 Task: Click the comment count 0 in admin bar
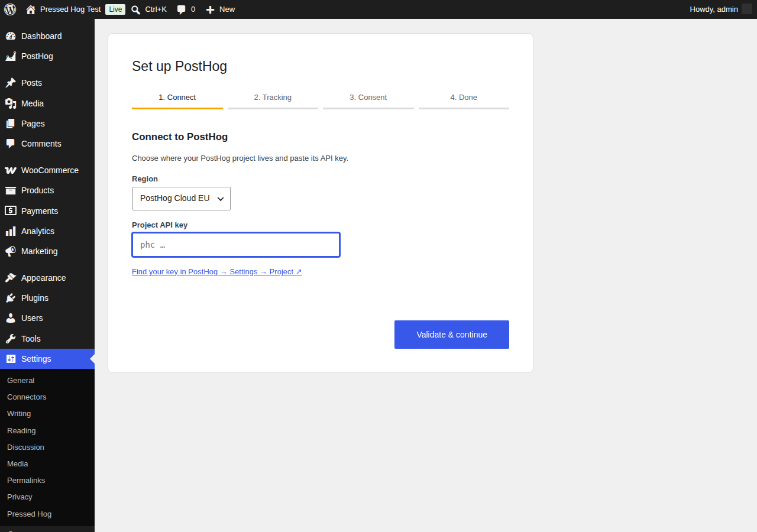193,9
